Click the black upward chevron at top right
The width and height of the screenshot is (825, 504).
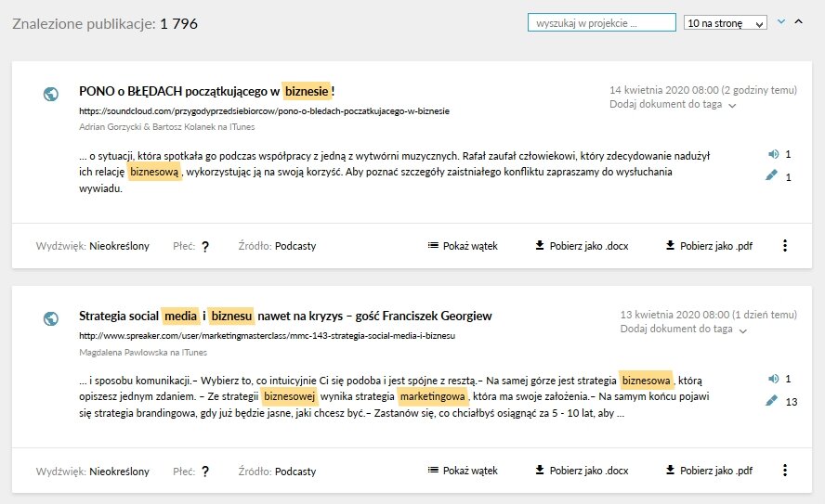[799, 21]
